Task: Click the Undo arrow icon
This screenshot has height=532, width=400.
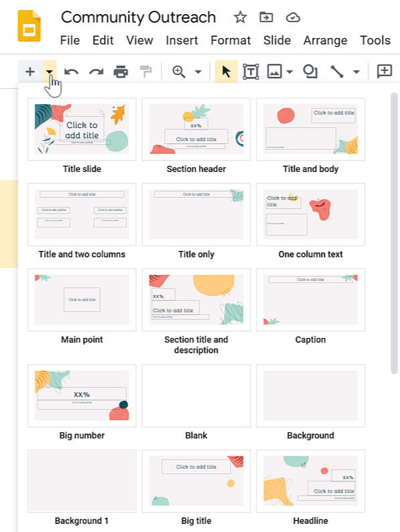Action: click(72, 72)
